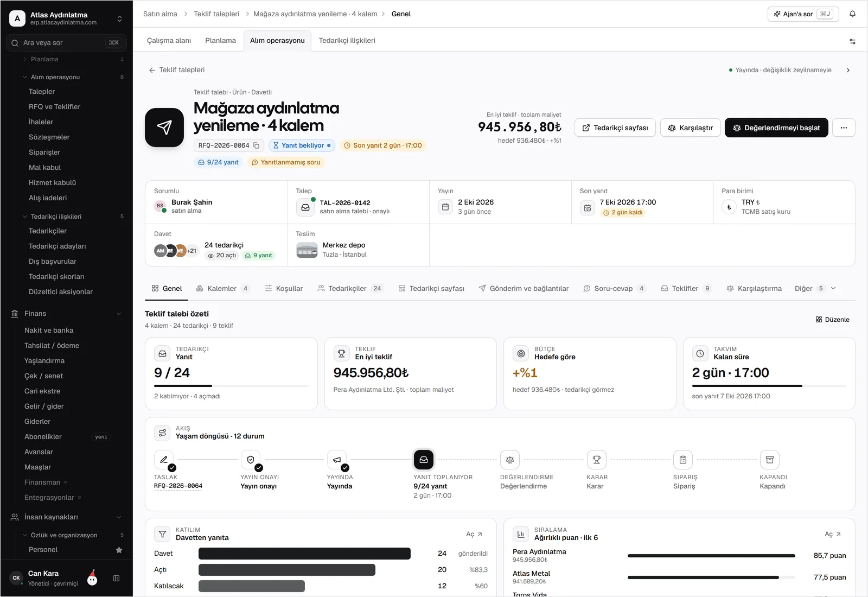The width and height of the screenshot is (868, 597).
Task: Expand the Yayında change log chevron
Action: (x=848, y=70)
